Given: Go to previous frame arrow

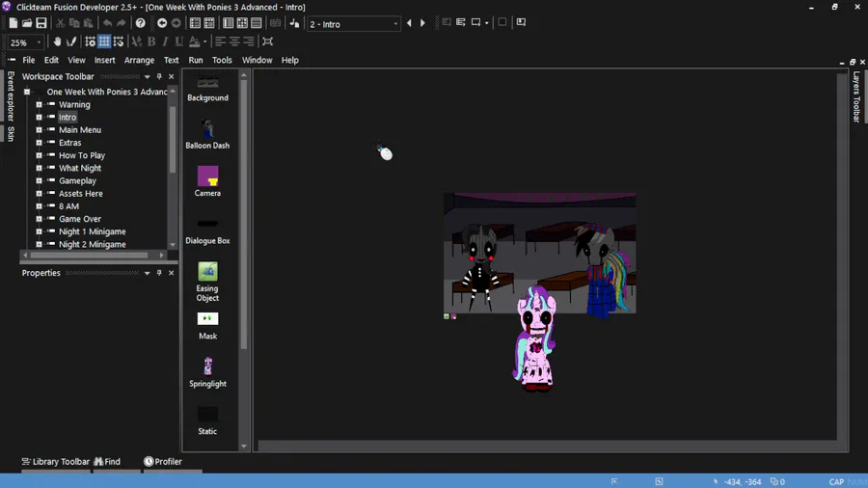Looking at the screenshot, I should point(409,23).
